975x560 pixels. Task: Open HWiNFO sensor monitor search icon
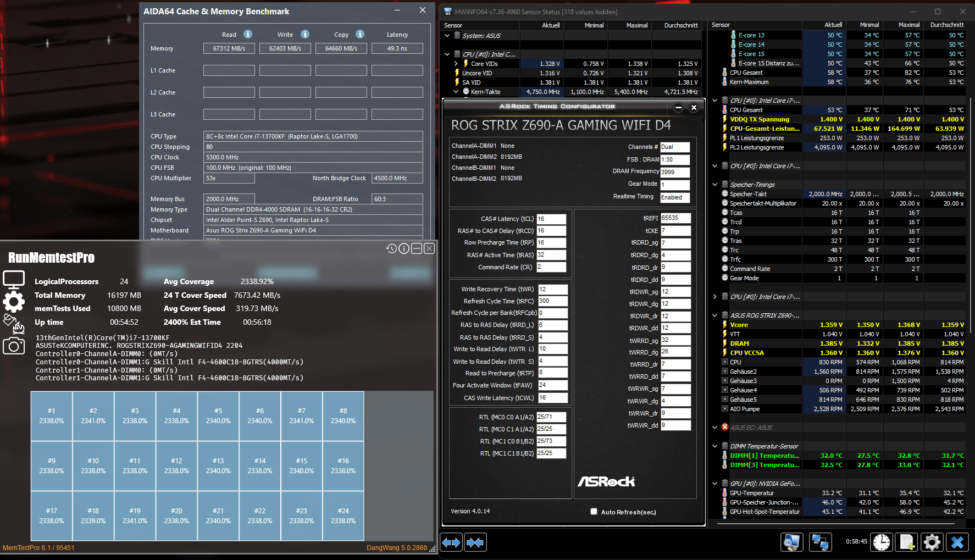[792, 542]
